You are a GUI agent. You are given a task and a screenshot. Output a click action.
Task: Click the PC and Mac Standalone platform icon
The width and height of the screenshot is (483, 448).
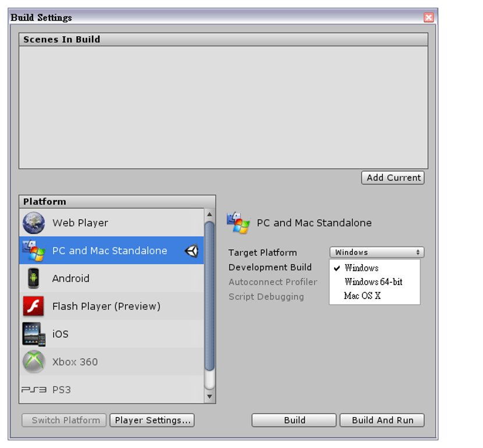34,251
